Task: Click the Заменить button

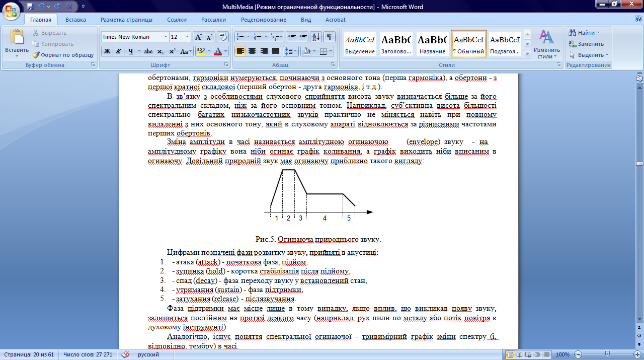Action: coord(587,44)
